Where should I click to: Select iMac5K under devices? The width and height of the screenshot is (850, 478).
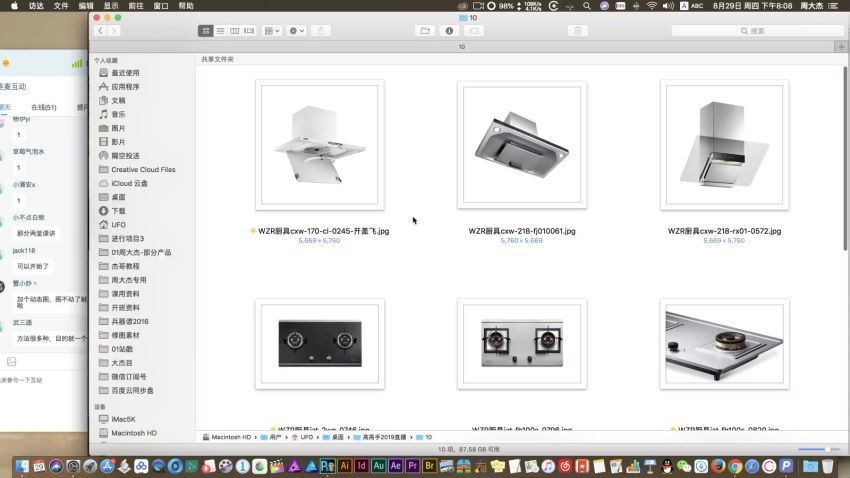pos(123,419)
